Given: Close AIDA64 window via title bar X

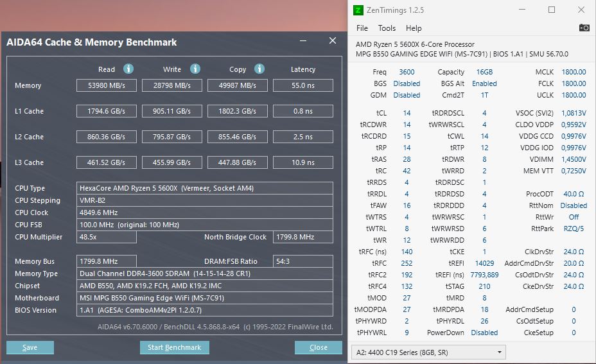Looking at the screenshot, I should pyautogui.click(x=333, y=40).
